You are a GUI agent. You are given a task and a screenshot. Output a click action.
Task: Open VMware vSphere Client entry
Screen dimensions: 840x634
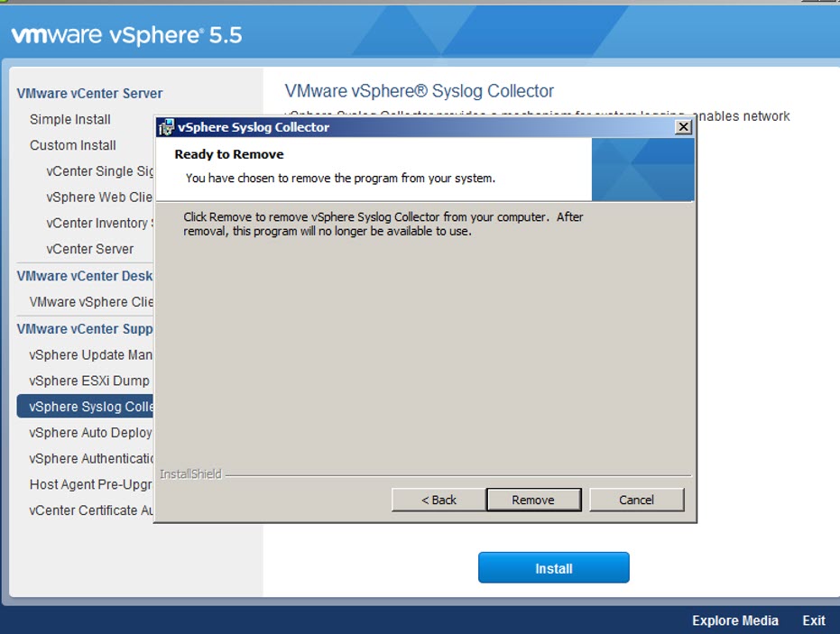click(x=91, y=302)
